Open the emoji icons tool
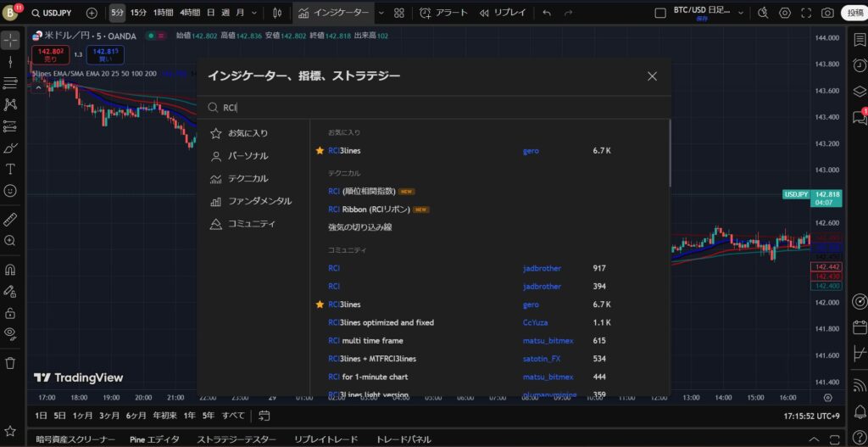868x447 pixels. pyautogui.click(x=10, y=191)
